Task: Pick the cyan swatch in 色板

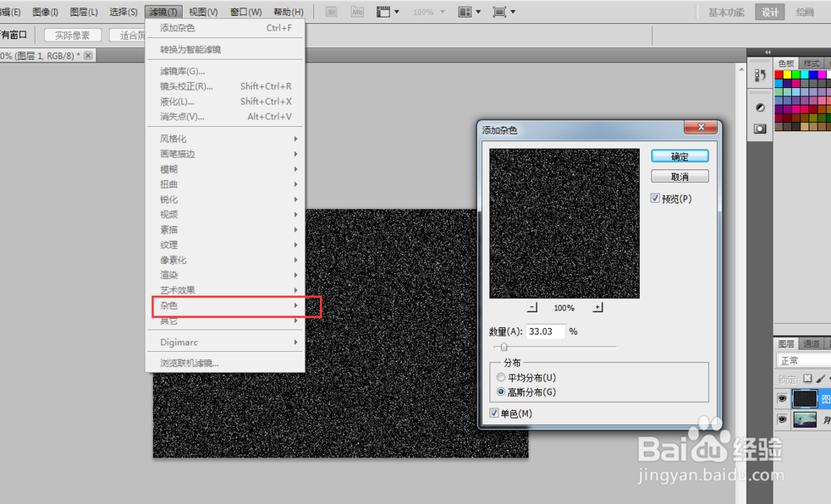Action: (804, 75)
